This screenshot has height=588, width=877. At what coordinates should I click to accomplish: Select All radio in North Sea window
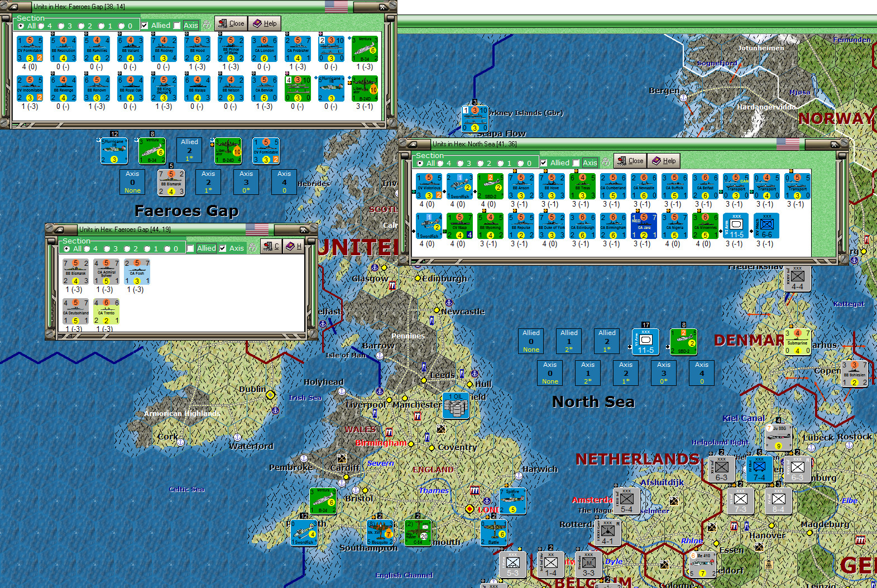coord(420,164)
